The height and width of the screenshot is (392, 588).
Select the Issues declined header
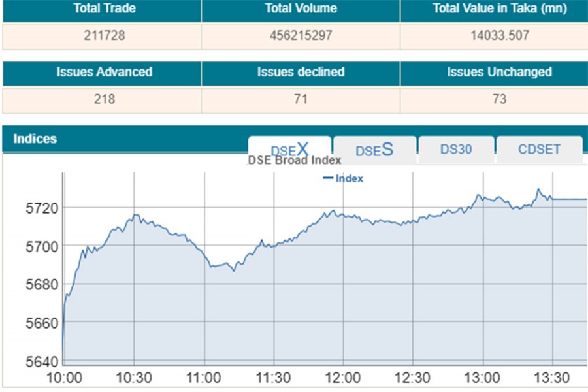[x=301, y=72]
